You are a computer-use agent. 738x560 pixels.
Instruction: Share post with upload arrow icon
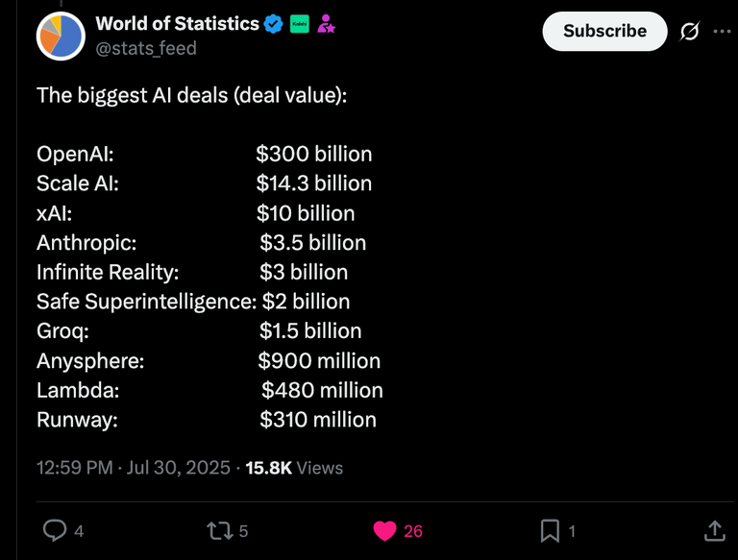tap(715, 531)
